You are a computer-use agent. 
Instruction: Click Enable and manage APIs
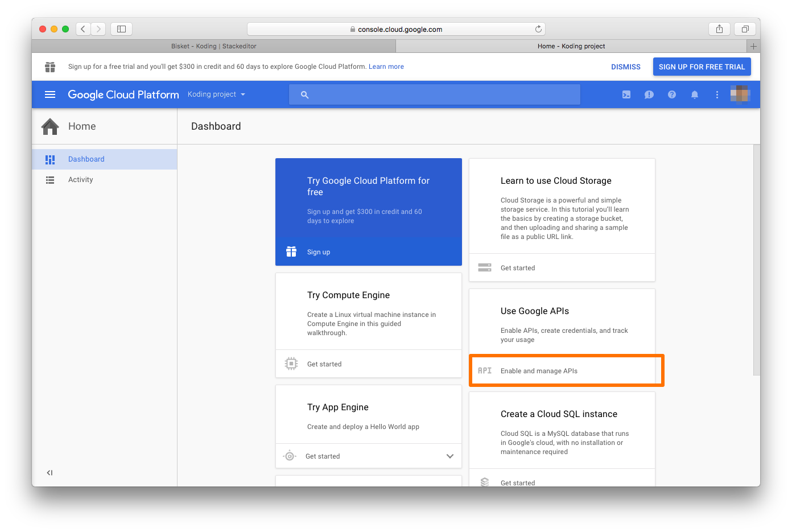tap(539, 371)
